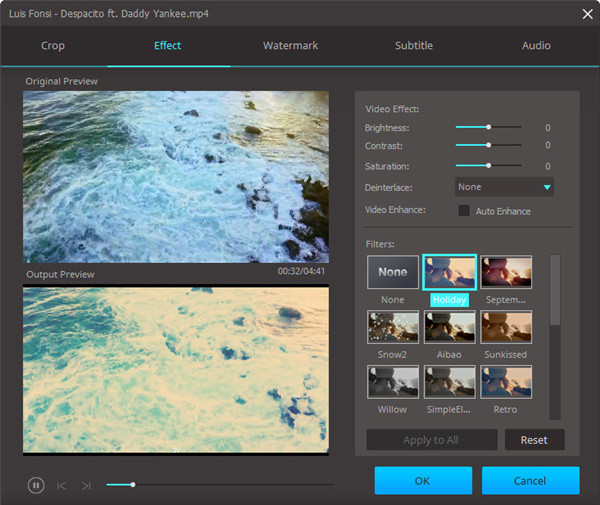Open the Deinterlace dropdown
Viewport: 600px width, 505px height.
[x=504, y=187]
